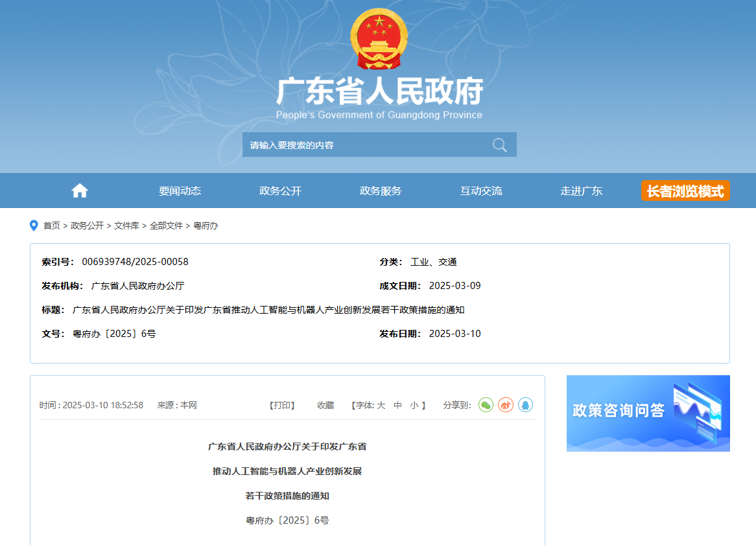Click the home icon in navigation bar
This screenshot has height=545, width=756.
click(80, 191)
